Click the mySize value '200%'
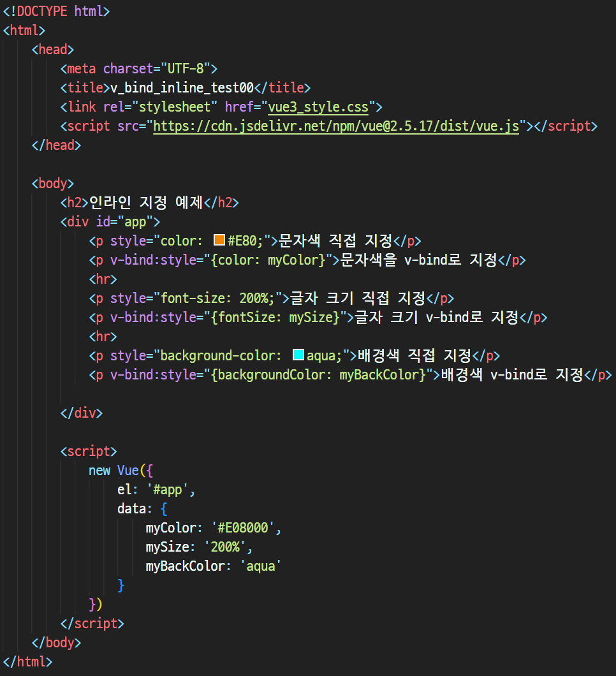This screenshot has width=616, height=676. pyautogui.click(x=224, y=547)
